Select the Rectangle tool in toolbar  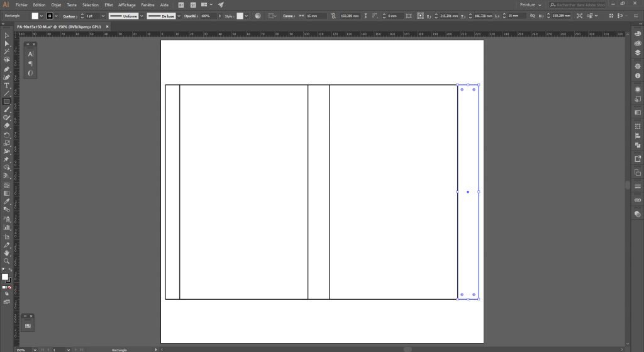7,101
